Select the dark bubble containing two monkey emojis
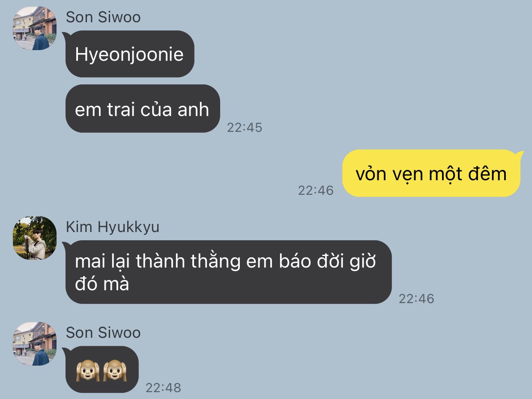Image resolution: width=532 pixels, height=399 pixels. click(x=101, y=369)
